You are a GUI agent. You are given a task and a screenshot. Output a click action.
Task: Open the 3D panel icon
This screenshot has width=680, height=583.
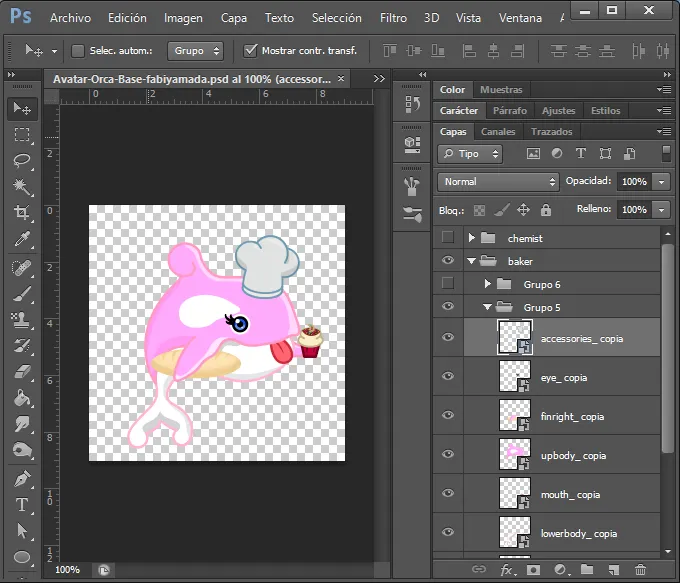pyautogui.click(x=412, y=144)
